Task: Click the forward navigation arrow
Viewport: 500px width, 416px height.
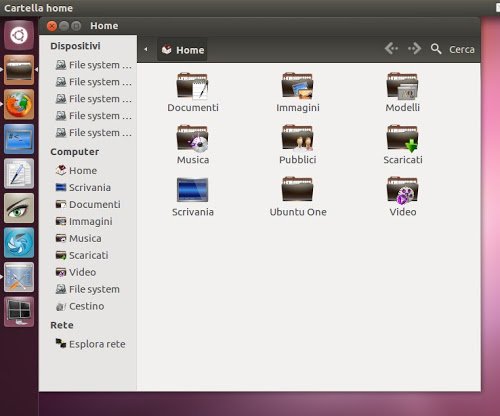Action: [x=414, y=49]
